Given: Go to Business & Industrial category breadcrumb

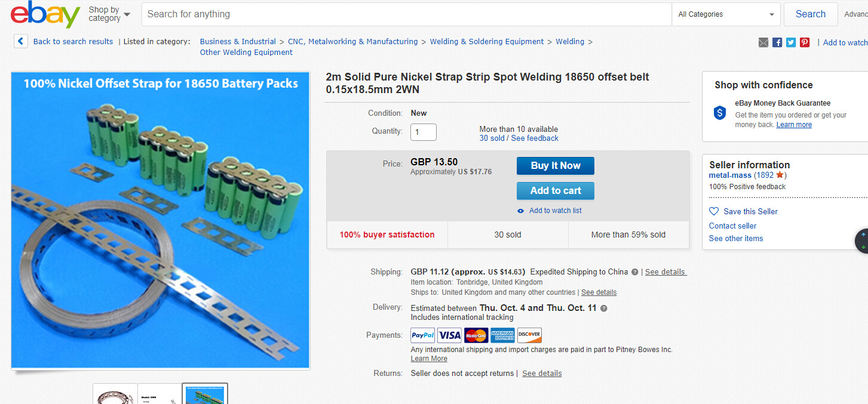Looking at the screenshot, I should point(238,42).
